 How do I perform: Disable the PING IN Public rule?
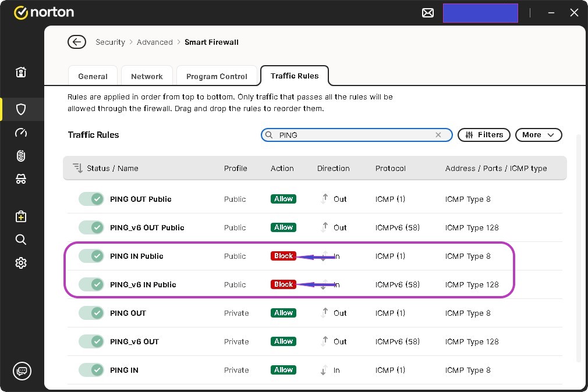pyautogui.click(x=91, y=256)
